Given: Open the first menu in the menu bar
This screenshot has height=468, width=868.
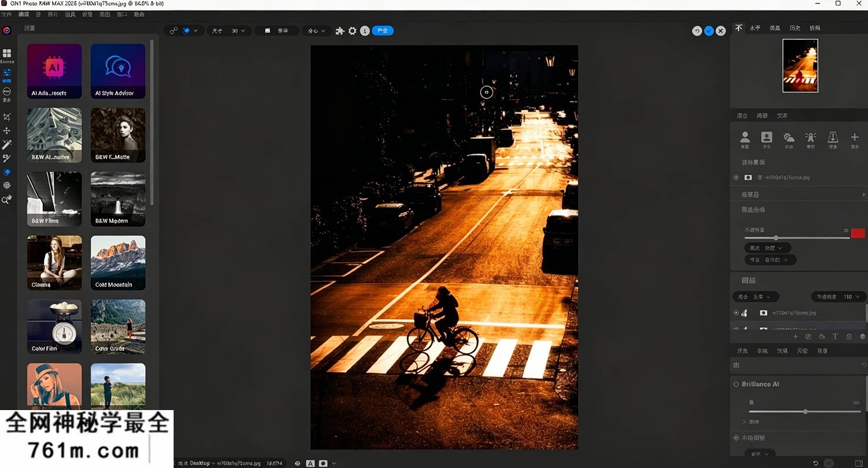Looking at the screenshot, I should coord(6,14).
